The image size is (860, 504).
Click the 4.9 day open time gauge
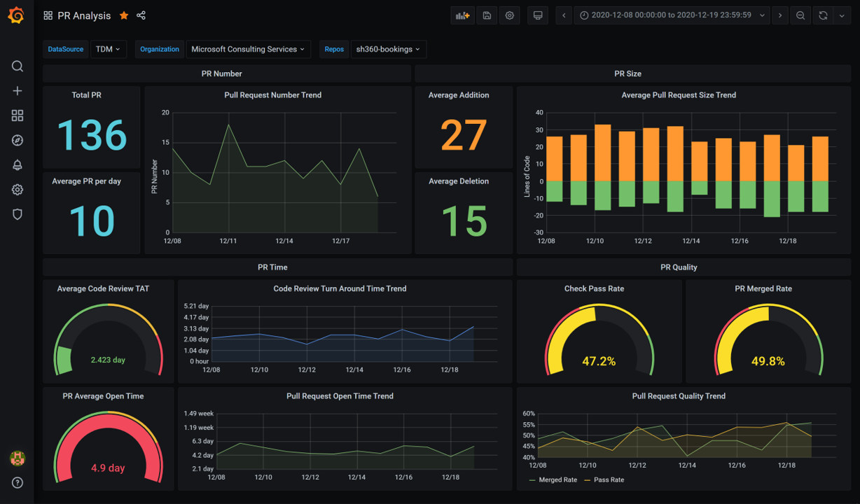pos(108,448)
